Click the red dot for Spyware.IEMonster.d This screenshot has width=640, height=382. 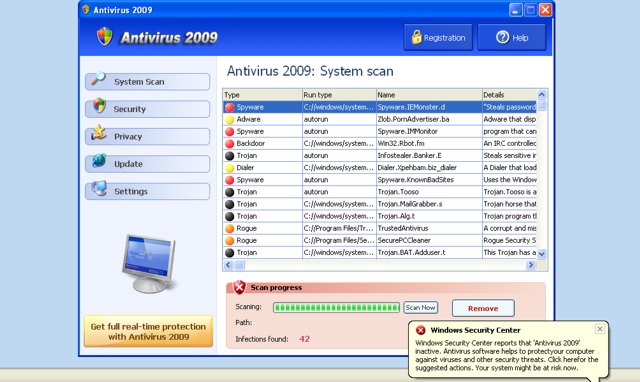pos(229,107)
